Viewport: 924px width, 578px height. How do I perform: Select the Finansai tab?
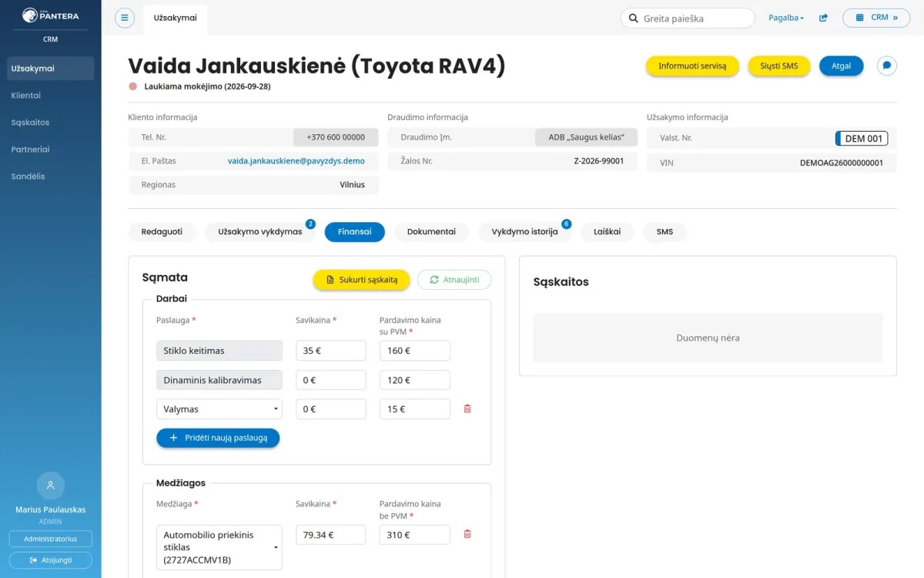(355, 232)
